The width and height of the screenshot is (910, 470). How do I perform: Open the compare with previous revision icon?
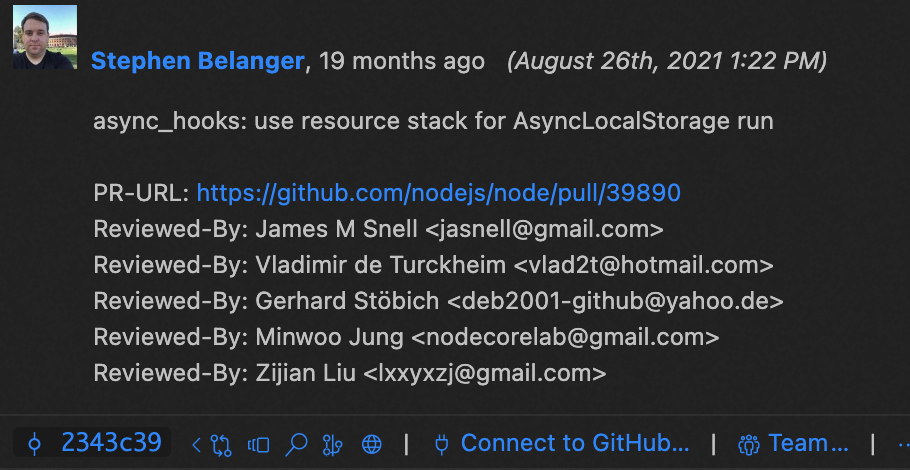(x=221, y=445)
